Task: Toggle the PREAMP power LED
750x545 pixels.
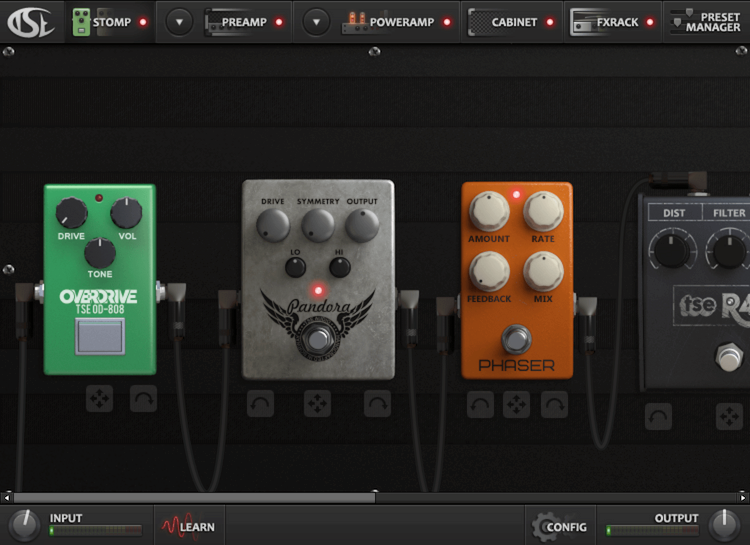Action: (279, 22)
